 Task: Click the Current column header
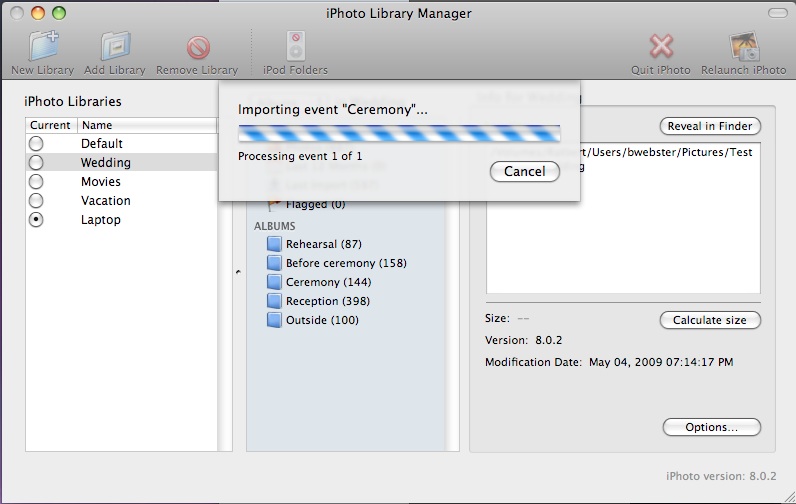[50, 125]
